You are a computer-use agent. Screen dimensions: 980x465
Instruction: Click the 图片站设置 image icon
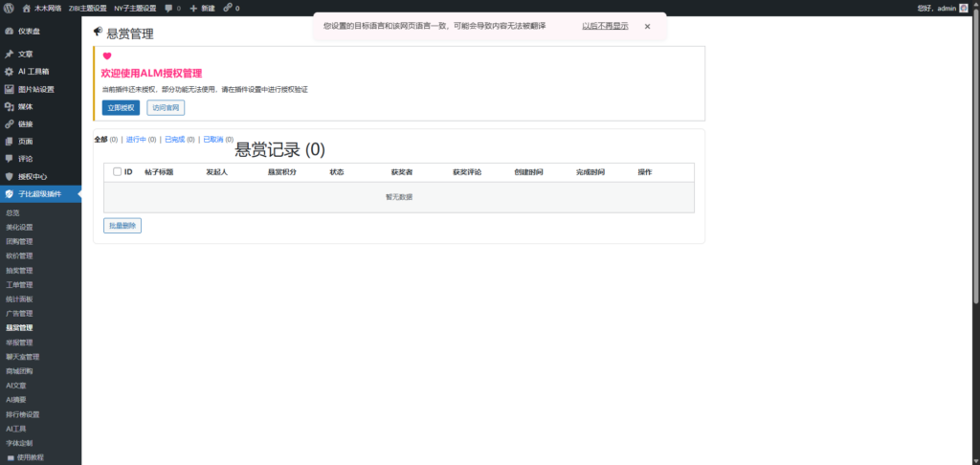[9, 89]
